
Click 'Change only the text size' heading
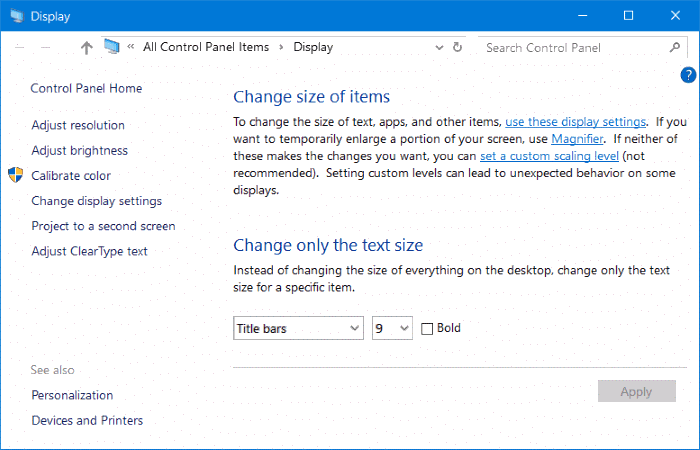click(328, 246)
